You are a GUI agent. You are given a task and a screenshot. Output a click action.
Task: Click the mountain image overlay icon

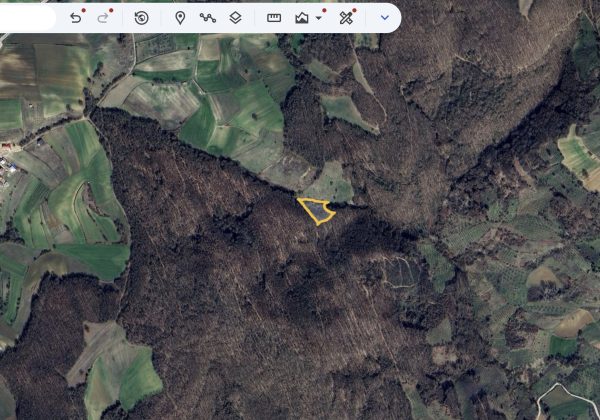302,18
